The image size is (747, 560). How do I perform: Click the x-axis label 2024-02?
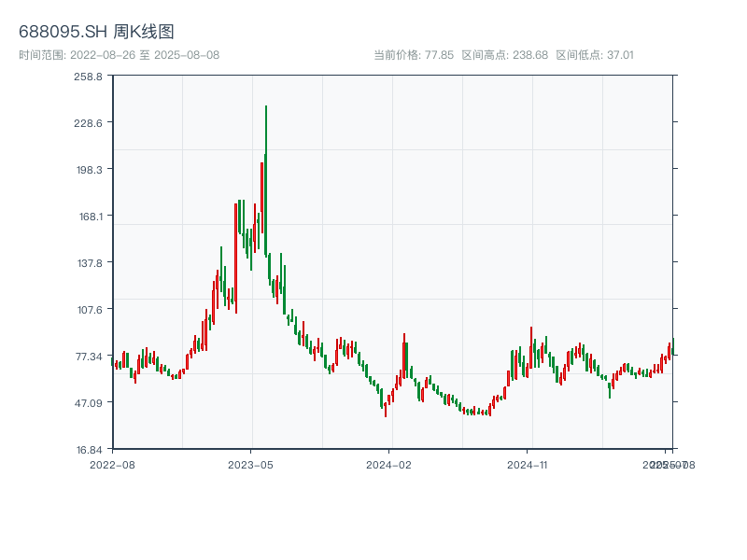pyautogui.click(x=388, y=465)
